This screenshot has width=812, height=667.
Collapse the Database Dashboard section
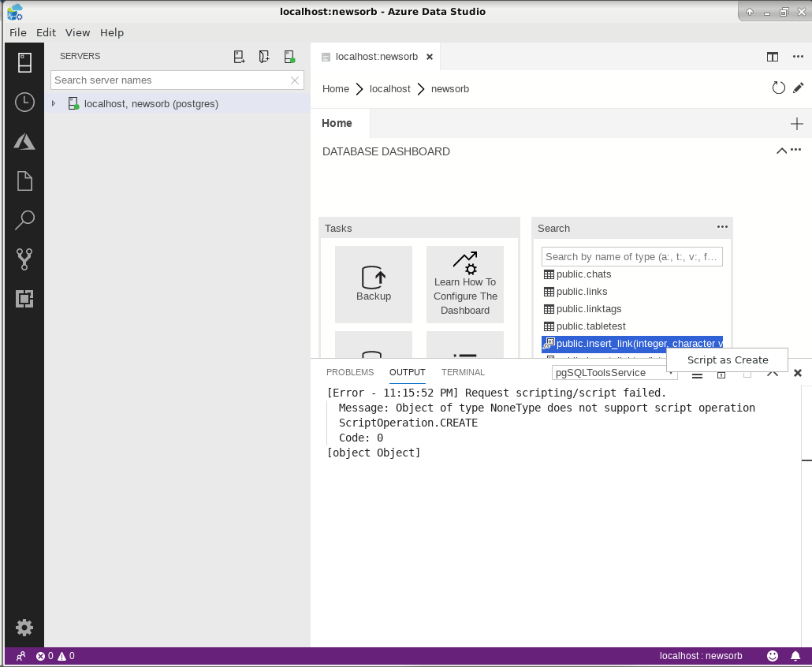780,151
